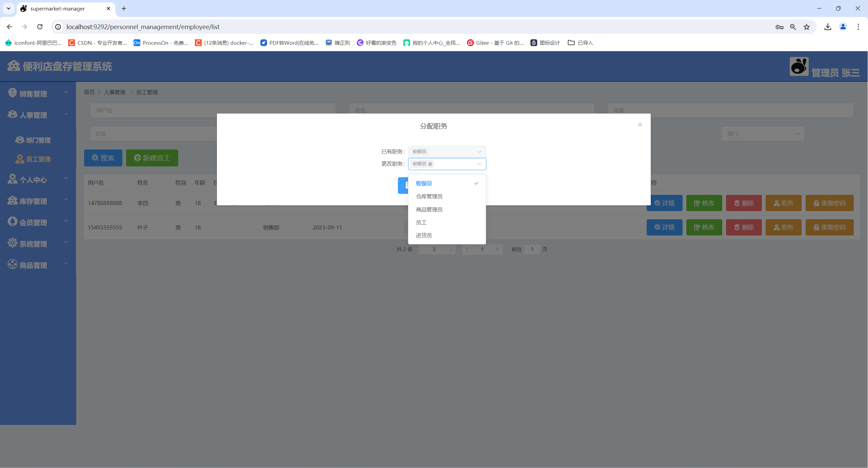This screenshot has height=468, width=868.
Task: Go to 首页 breadcrumb
Action: [x=89, y=92]
